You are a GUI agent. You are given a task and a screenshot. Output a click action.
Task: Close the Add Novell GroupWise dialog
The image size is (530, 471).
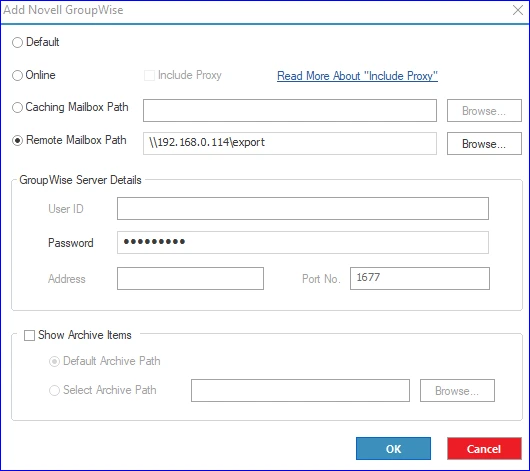(x=517, y=10)
